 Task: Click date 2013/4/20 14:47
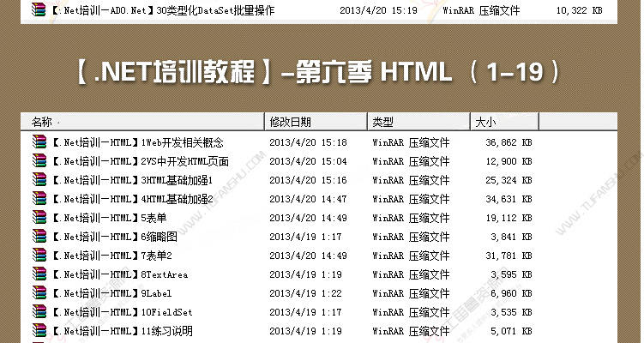click(x=308, y=199)
